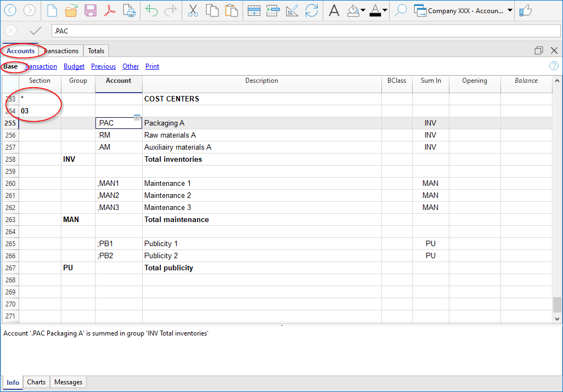563x392 pixels.
Task: Select the Maintenance 2 description cell
Action: tap(262, 196)
